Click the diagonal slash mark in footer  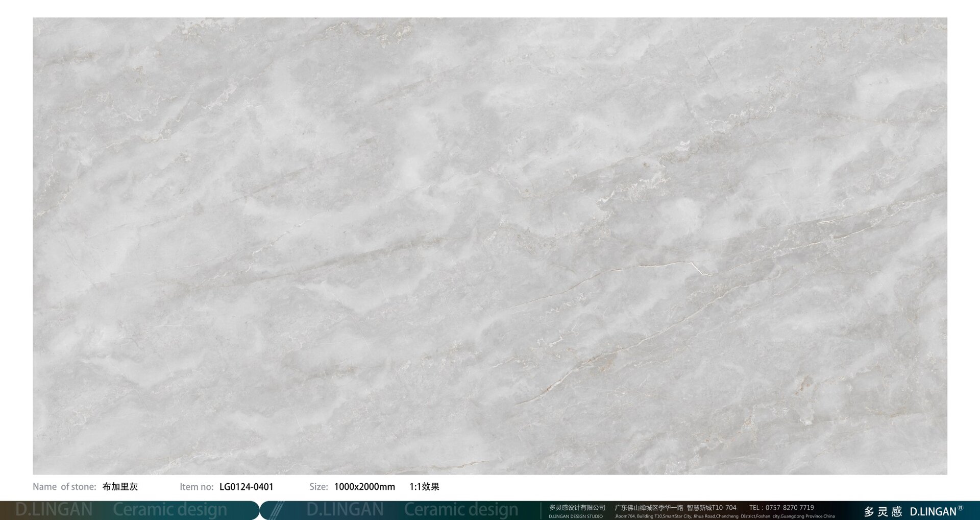coord(276,510)
